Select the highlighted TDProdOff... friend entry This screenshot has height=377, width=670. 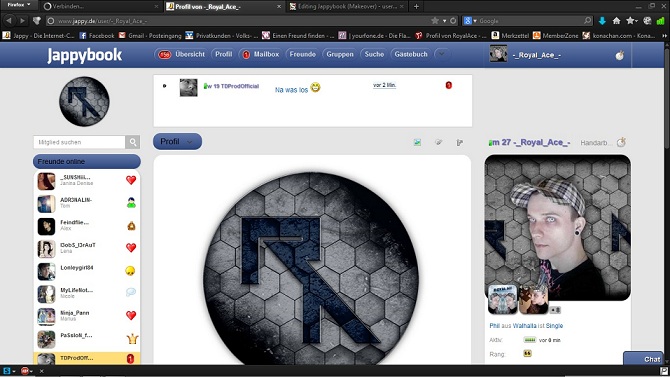click(87, 358)
